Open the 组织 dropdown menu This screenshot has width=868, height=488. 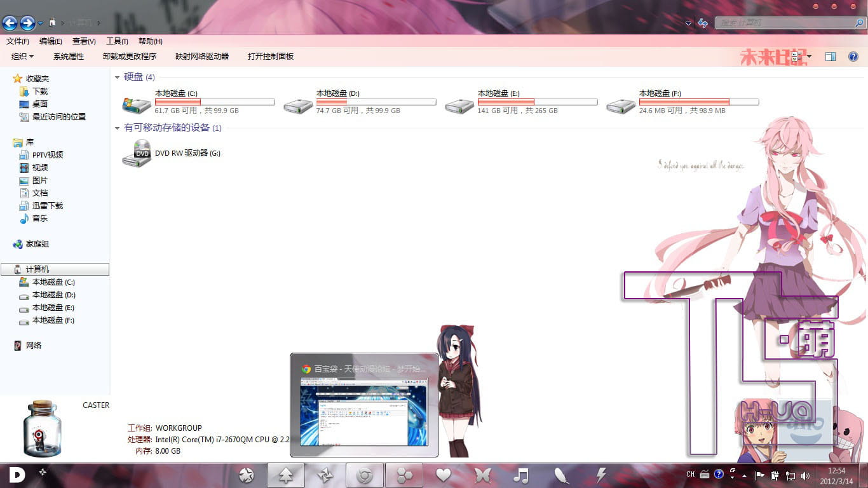[21, 57]
